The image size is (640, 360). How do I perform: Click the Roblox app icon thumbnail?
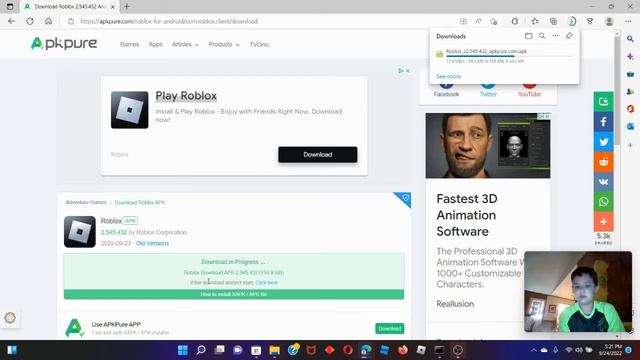(80, 232)
